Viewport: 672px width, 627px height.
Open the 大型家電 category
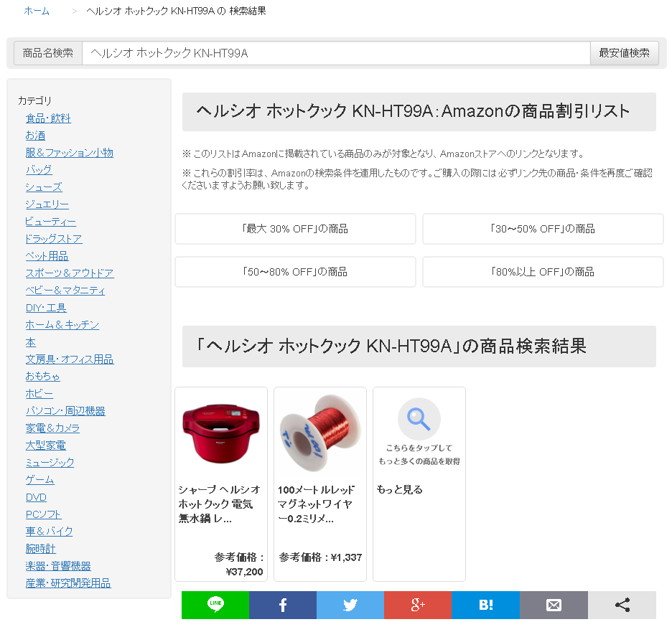46,445
